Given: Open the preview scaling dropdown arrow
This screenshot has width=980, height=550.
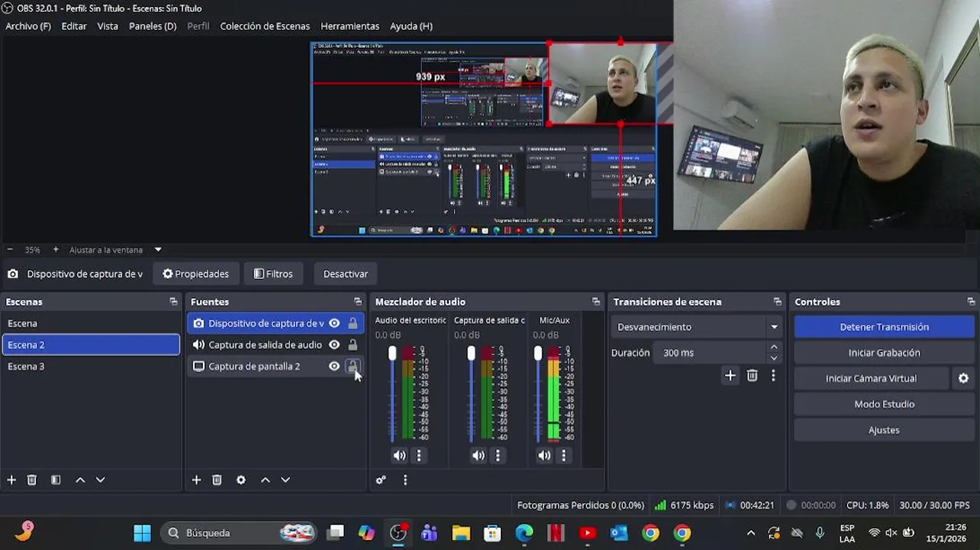Looking at the screenshot, I should tap(158, 250).
